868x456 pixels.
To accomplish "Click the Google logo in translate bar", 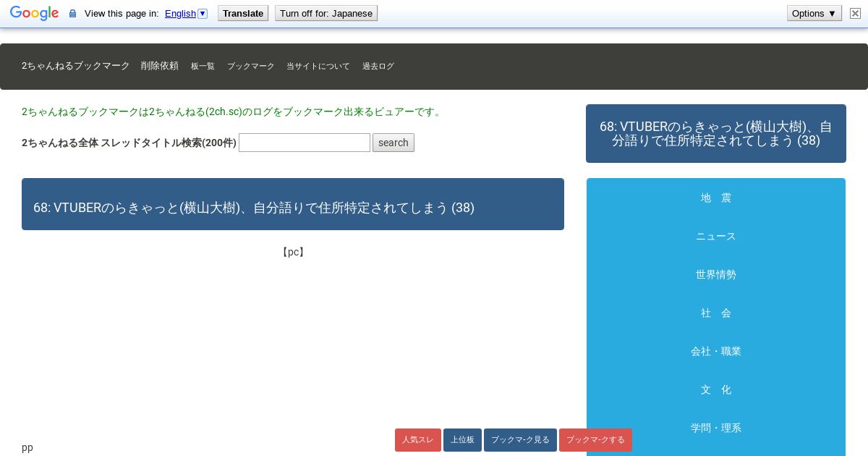I will [x=34, y=13].
